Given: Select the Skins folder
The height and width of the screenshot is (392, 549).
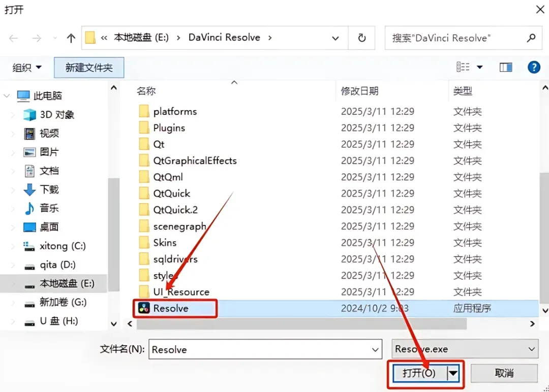Looking at the screenshot, I should click(165, 243).
